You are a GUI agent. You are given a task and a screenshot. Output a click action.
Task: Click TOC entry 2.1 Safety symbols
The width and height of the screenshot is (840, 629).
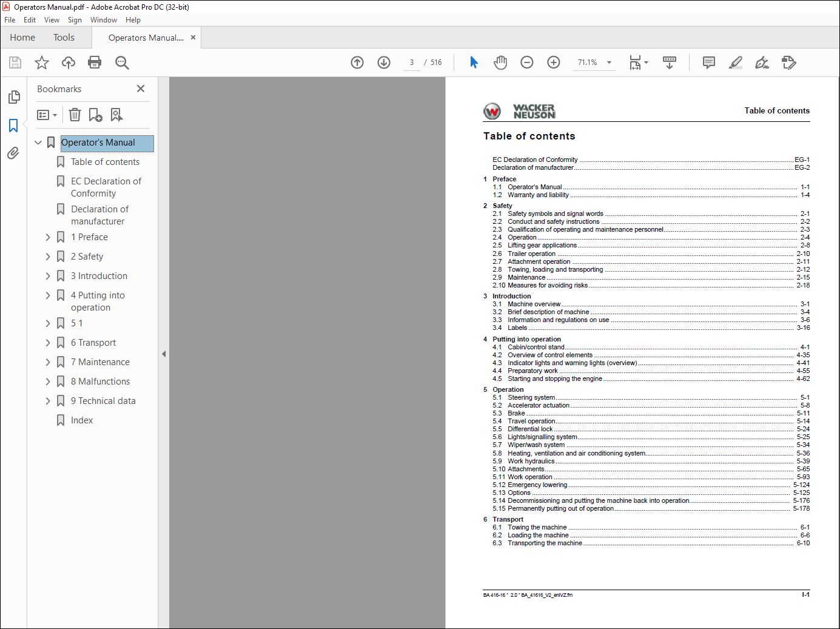(x=651, y=214)
